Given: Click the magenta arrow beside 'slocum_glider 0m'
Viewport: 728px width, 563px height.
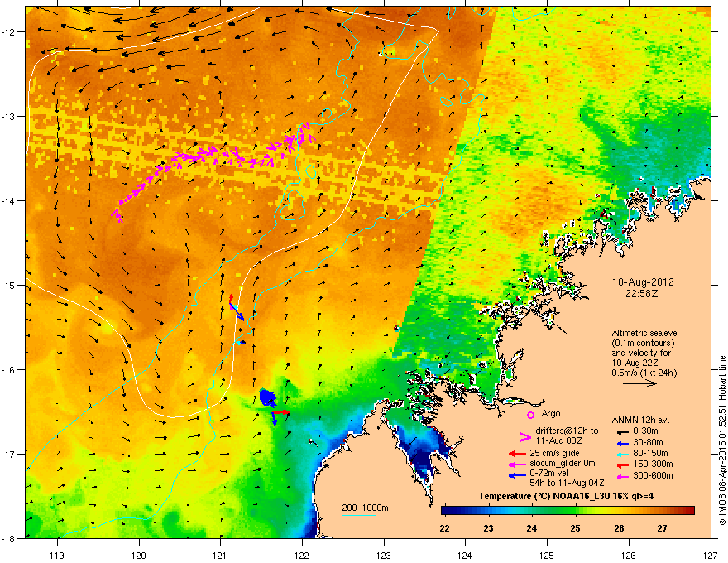Looking at the screenshot, I should [x=517, y=464].
